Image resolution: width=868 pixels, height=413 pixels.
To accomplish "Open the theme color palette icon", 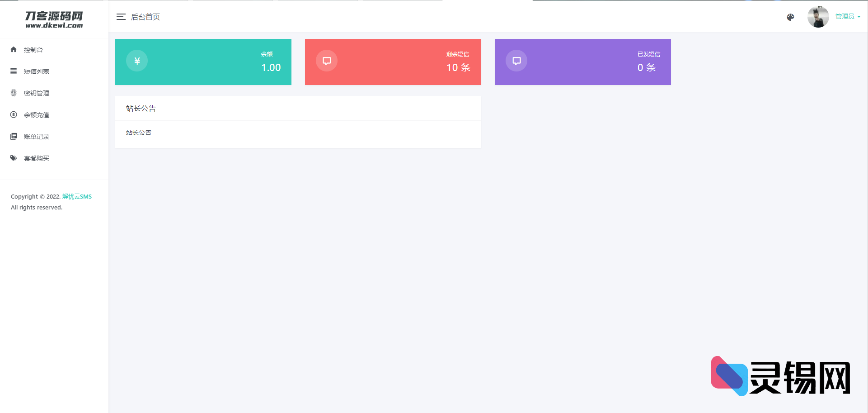I will coord(790,17).
